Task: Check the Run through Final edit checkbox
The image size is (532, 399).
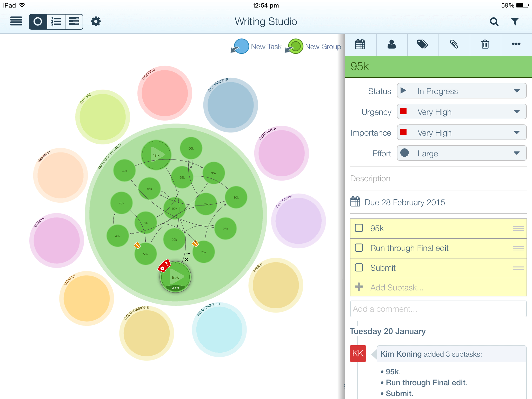Action: (359, 248)
